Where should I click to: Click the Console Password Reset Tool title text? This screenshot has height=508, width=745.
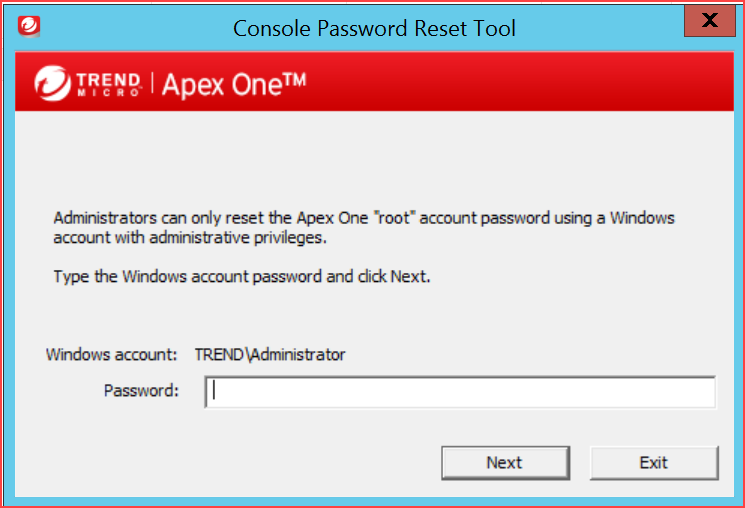[x=374, y=28]
